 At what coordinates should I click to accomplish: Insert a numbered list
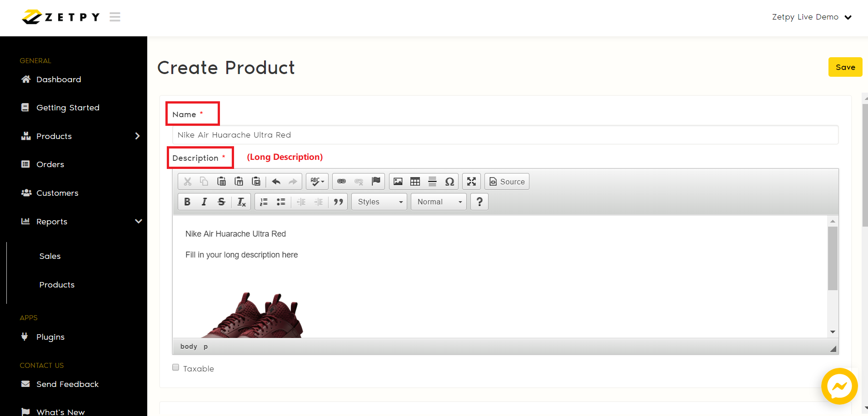coord(264,202)
